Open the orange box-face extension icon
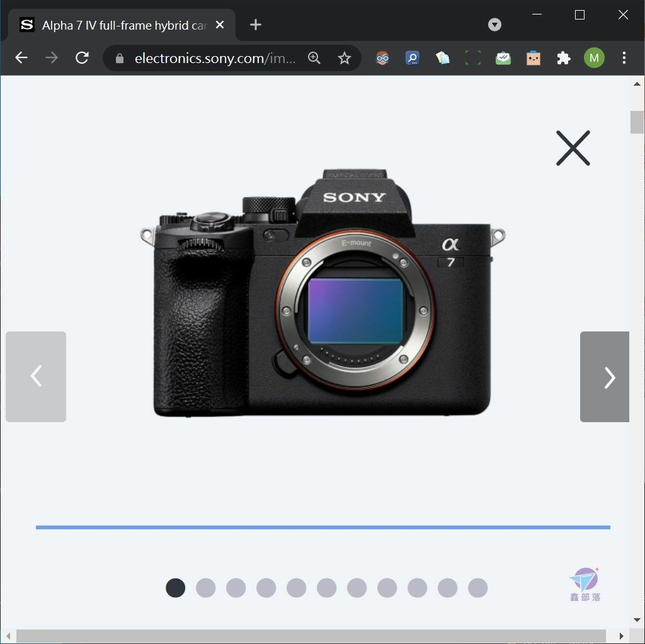 coord(533,58)
